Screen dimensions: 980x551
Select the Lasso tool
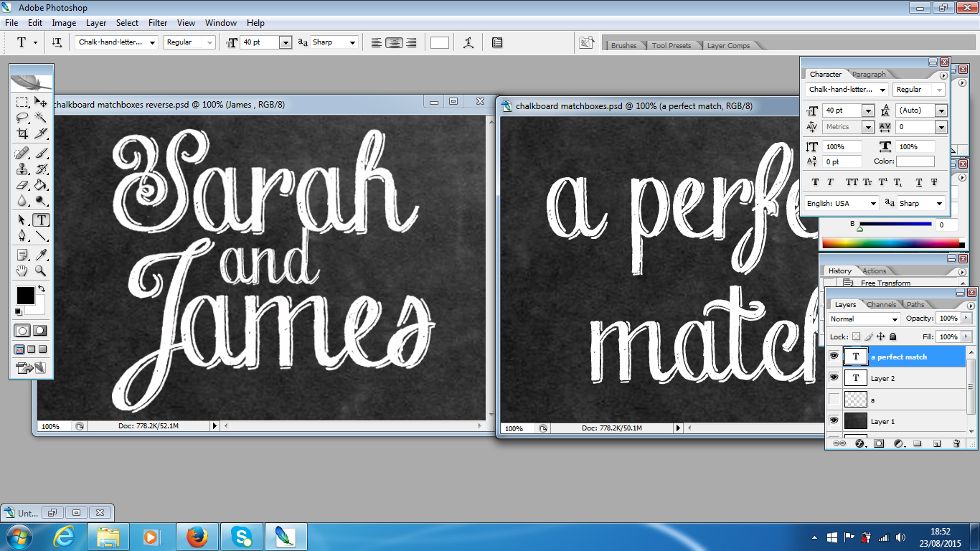(22, 117)
